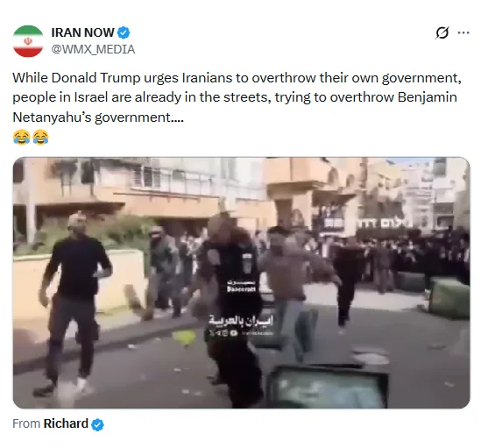Click the man in black shirt in video
481x448 pixels.
click(x=74, y=298)
